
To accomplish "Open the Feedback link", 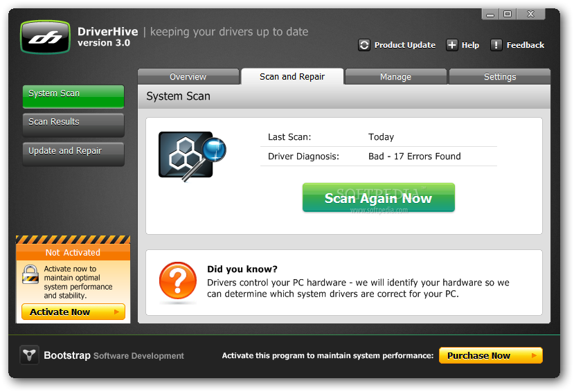I will [x=526, y=45].
